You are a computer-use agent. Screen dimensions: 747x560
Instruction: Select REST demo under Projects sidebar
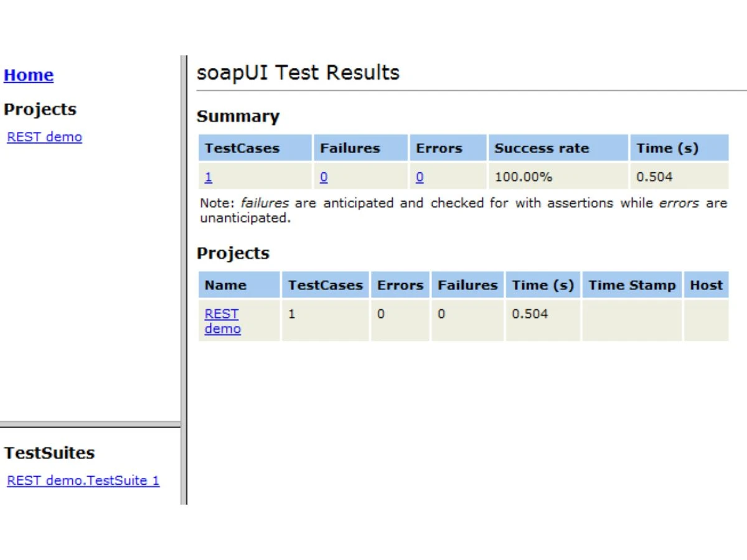44,137
